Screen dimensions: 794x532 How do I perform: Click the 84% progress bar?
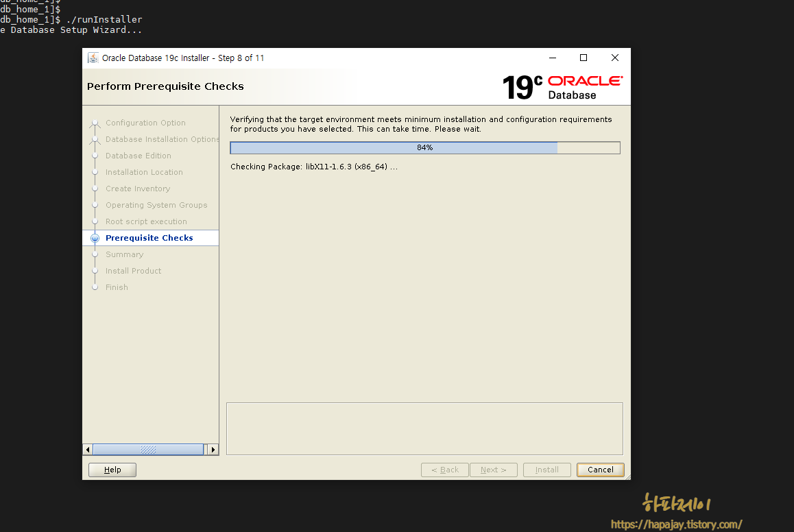tap(425, 148)
